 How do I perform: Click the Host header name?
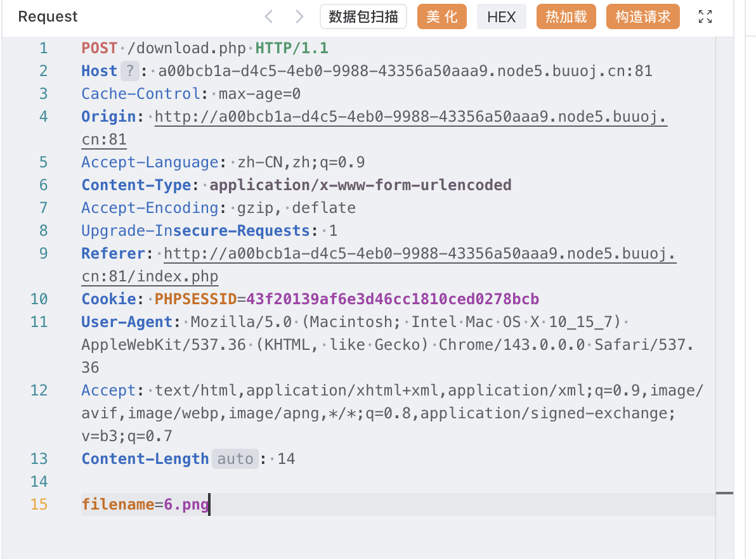[100, 72]
